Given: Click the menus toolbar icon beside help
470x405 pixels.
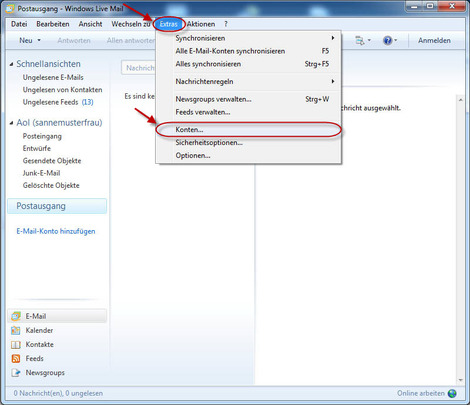Looking at the screenshot, I should (360, 40).
